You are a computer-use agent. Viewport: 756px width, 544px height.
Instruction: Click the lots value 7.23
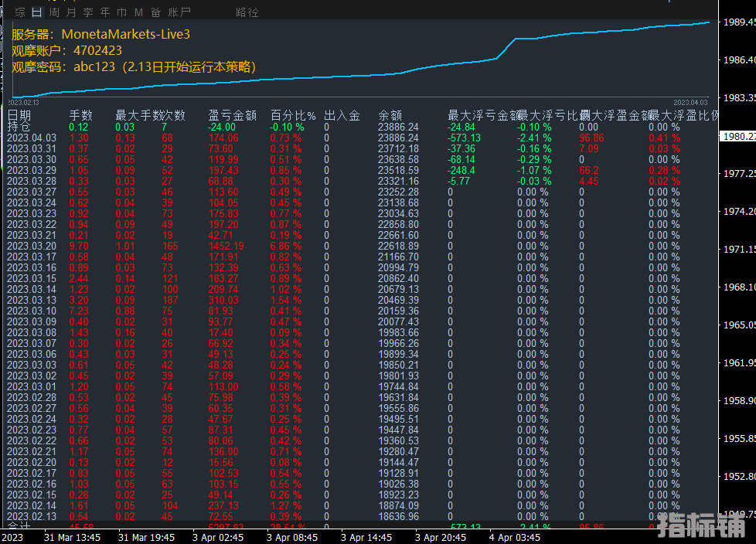click(x=79, y=311)
